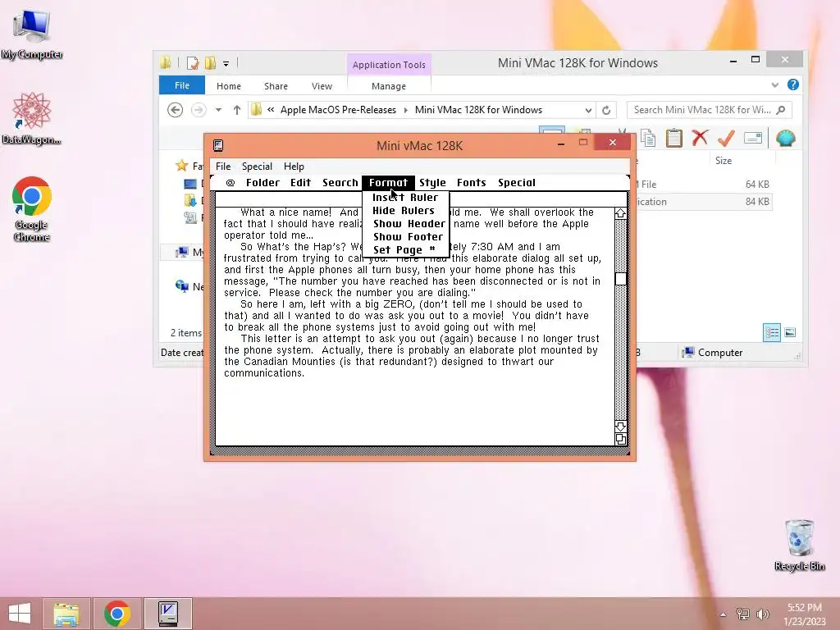Image resolution: width=840 pixels, height=630 pixels.
Task: Open Mini vMac's Windows Special menu
Action: 257,166
